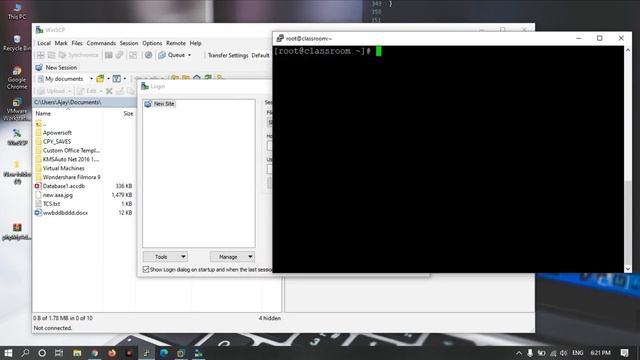Click the Edit toolbar button

coord(87,91)
